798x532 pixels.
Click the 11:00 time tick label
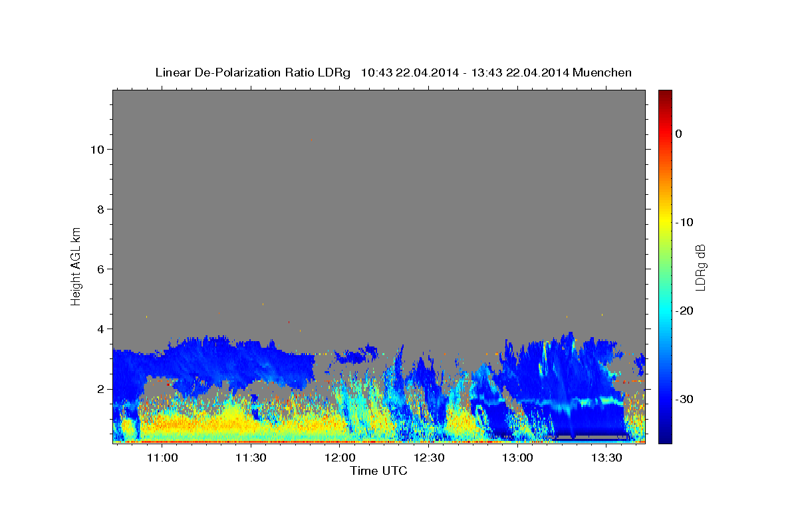(162, 458)
